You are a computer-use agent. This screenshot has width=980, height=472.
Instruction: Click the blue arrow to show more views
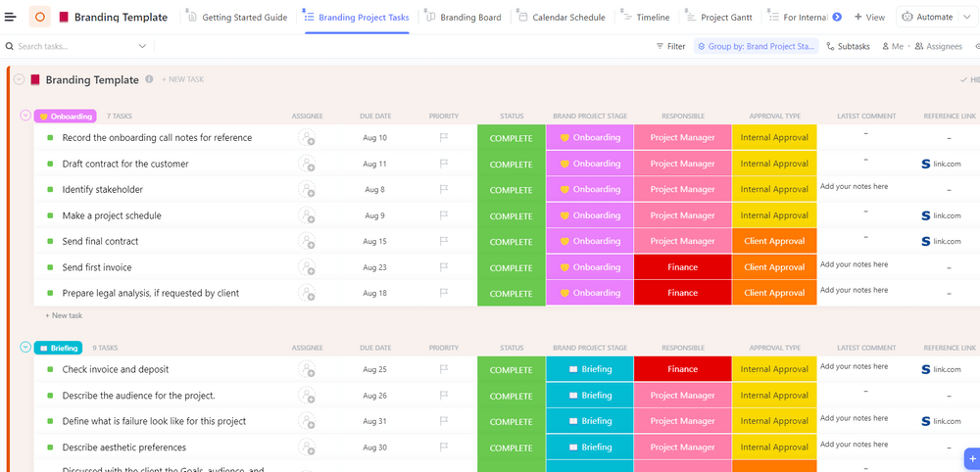836,17
